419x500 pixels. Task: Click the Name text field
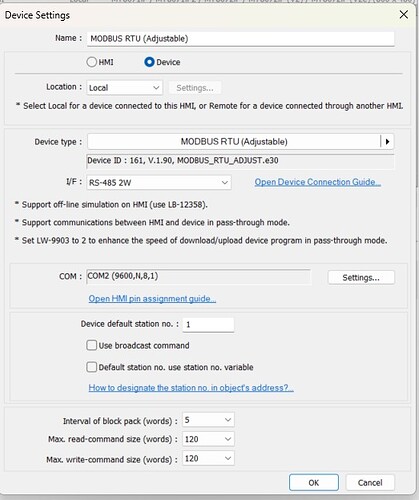241,39
